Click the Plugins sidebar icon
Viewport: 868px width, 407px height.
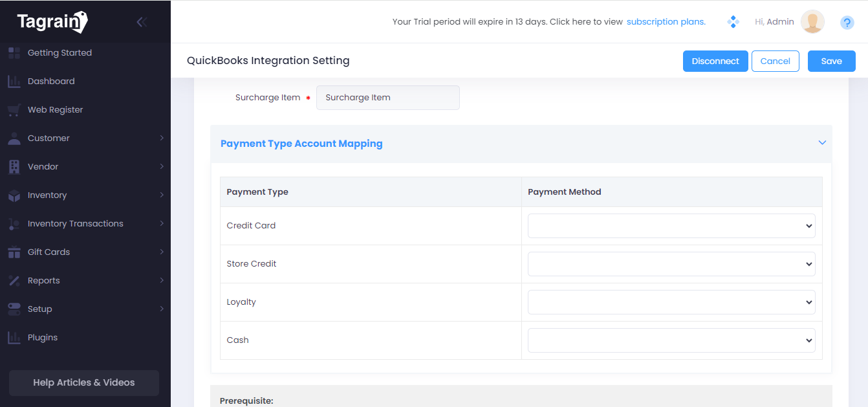[14, 338]
